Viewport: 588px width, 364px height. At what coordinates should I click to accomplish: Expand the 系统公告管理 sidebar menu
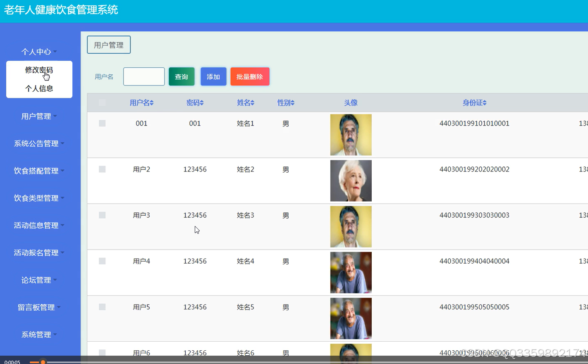pyautogui.click(x=39, y=144)
